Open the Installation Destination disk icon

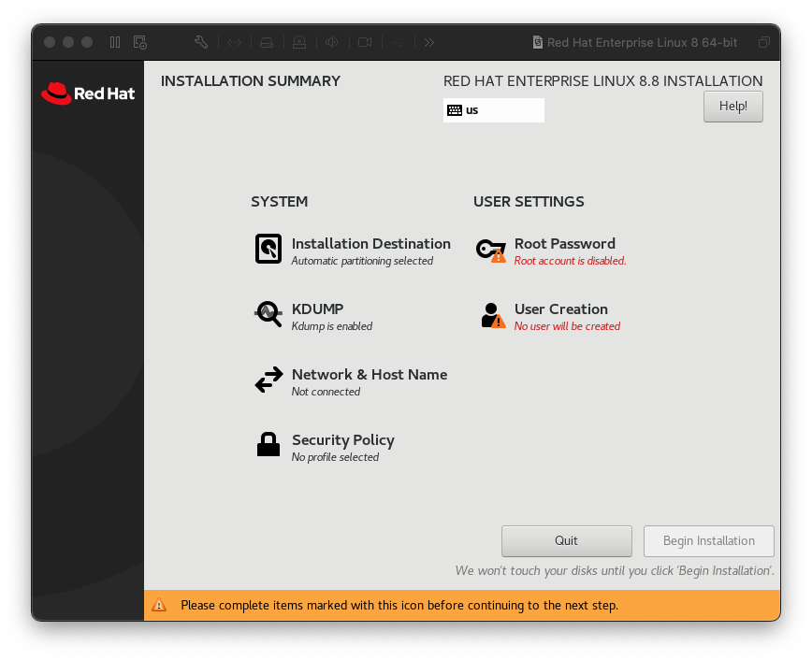tap(268, 249)
